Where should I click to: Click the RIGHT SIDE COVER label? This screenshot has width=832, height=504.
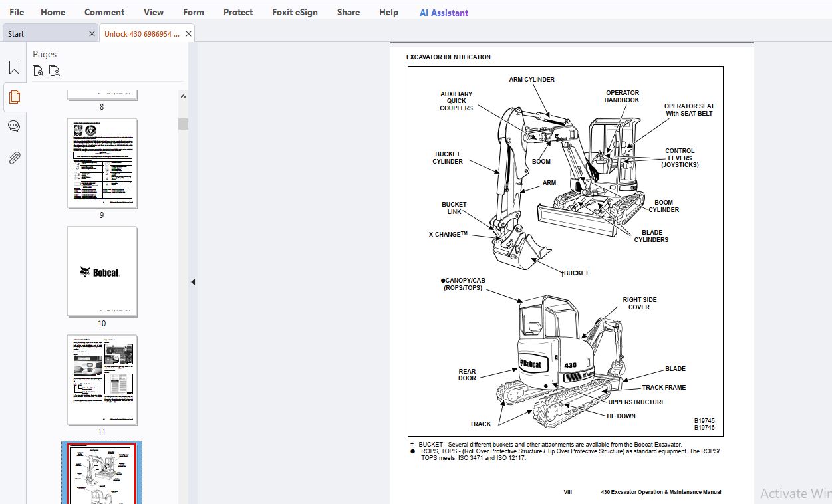pos(639,303)
